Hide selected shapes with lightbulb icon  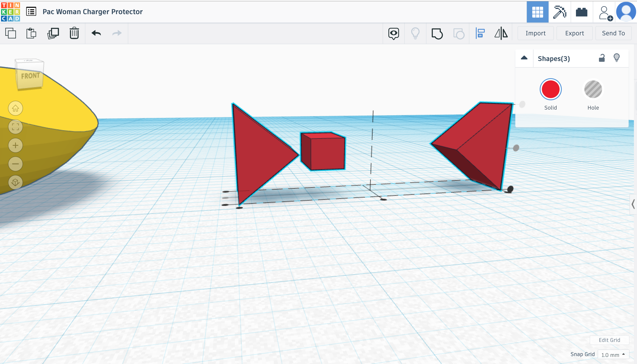616,58
